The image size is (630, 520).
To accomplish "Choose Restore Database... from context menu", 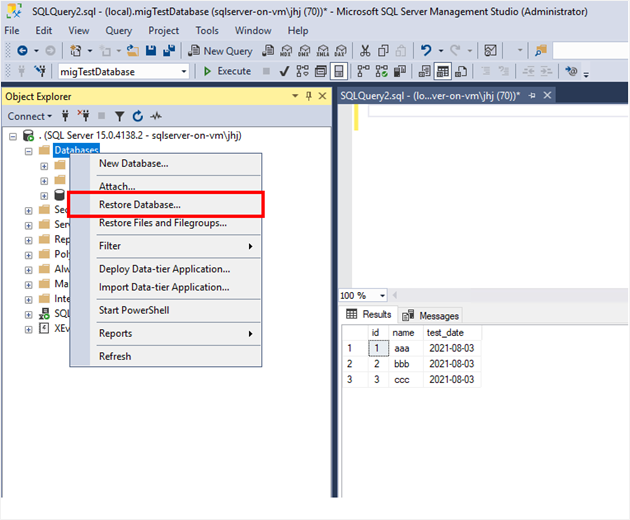I will 166,205.
